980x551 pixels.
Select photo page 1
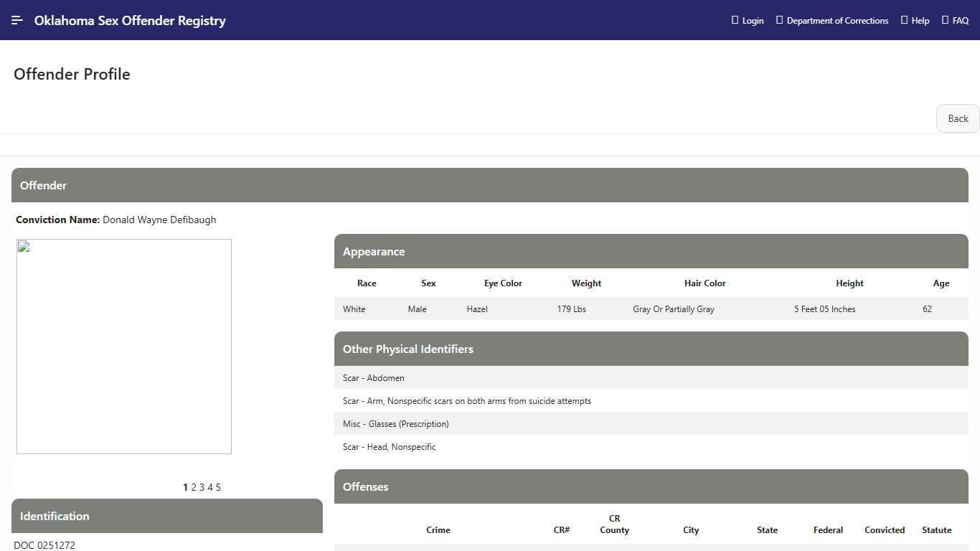186,487
